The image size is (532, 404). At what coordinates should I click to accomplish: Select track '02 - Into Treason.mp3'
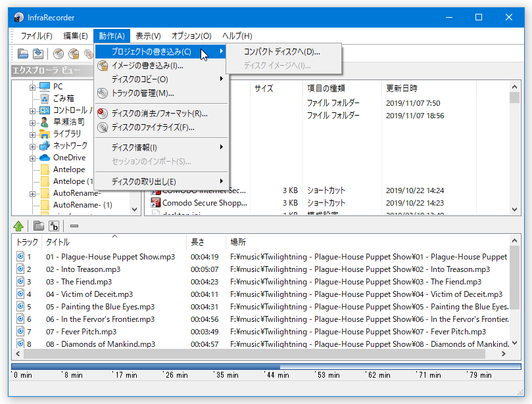pyautogui.click(x=83, y=269)
